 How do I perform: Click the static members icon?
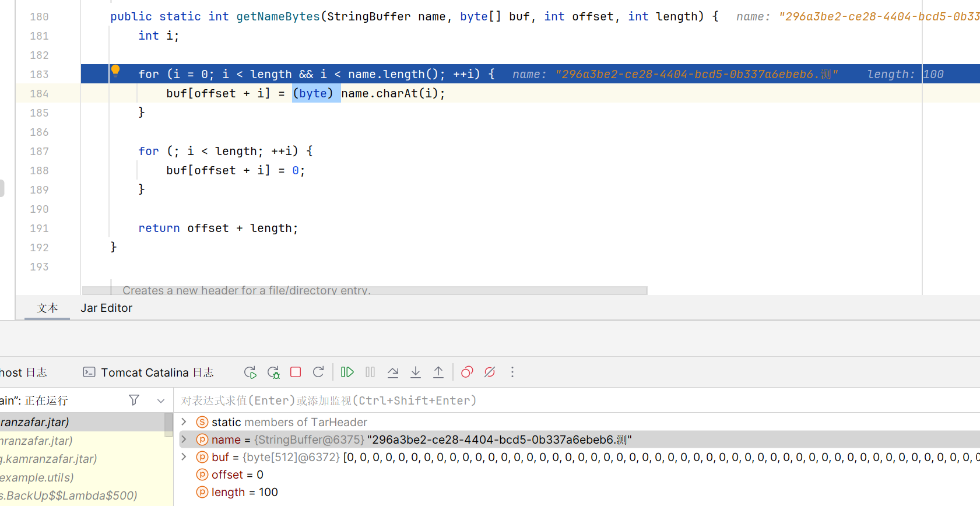pyautogui.click(x=202, y=422)
